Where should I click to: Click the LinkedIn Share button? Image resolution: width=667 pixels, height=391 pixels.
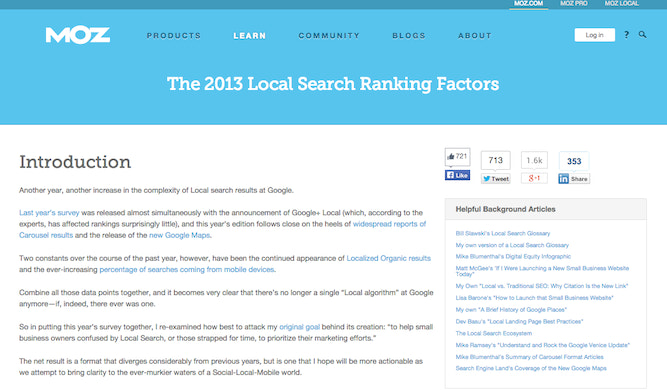(x=574, y=179)
